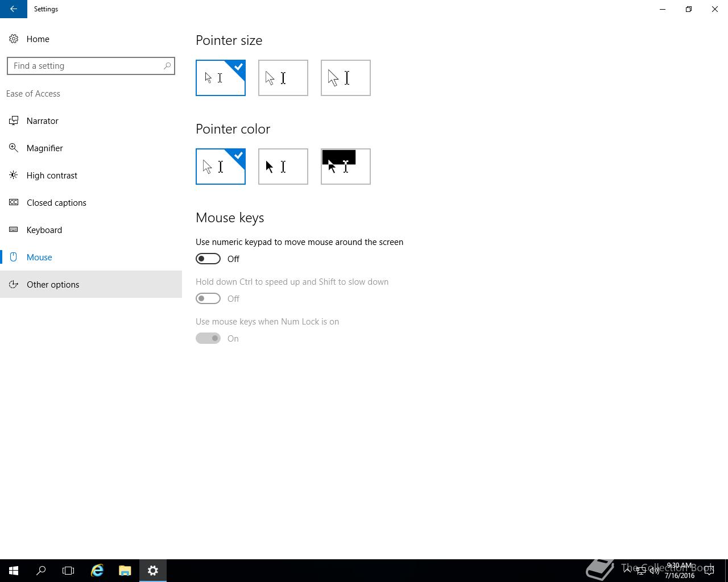Click the Keyboard icon in the sidebar
Image resolution: width=728 pixels, height=582 pixels.
(x=14, y=230)
